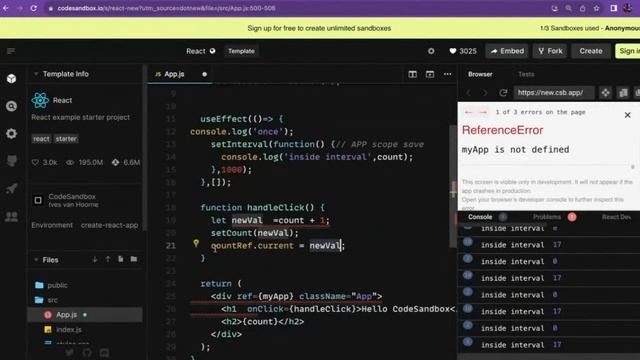Split the editor with the layout icon
The image size is (640, 360).
coord(413,74)
